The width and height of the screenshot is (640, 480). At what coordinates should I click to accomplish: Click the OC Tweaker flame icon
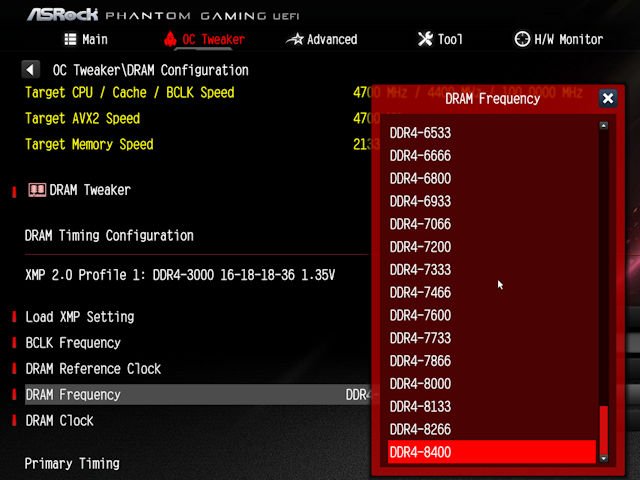click(x=170, y=39)
